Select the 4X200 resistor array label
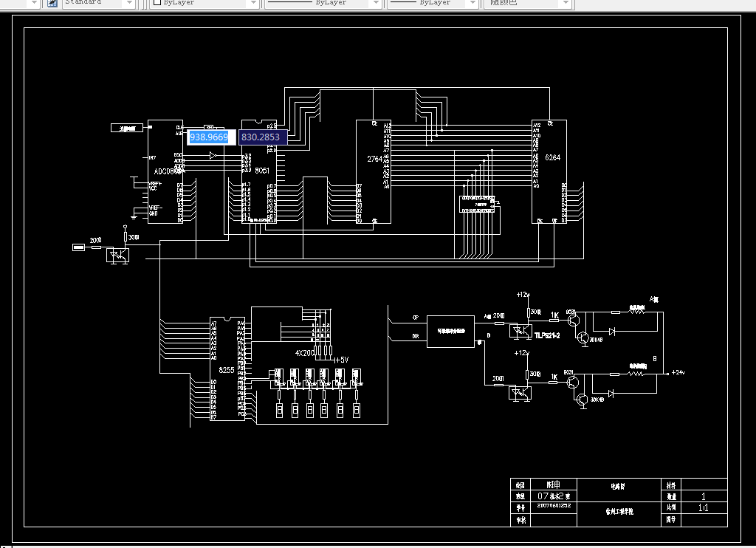This screenshot has width=756, height=548. click(304, 353)
